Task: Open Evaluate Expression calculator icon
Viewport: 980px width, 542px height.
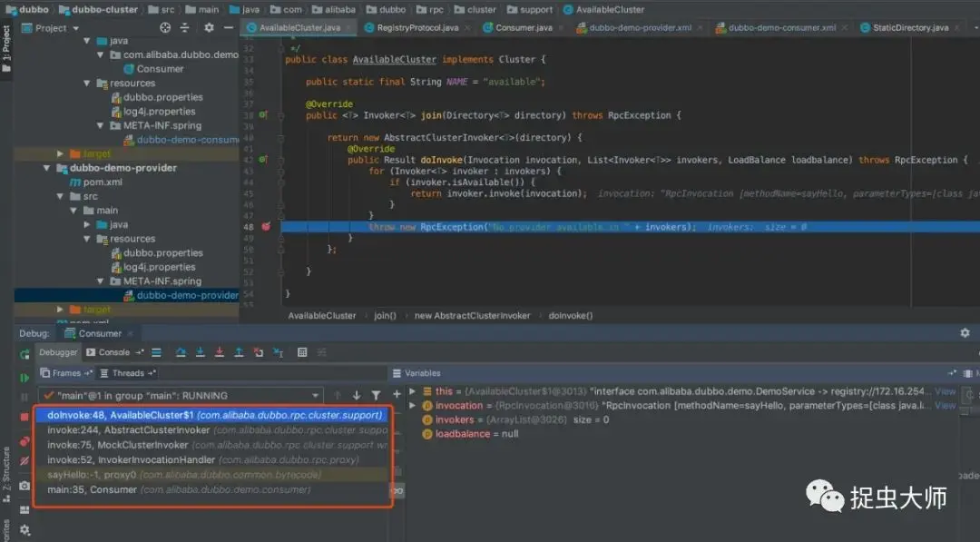Action: (x=302, y=352)
